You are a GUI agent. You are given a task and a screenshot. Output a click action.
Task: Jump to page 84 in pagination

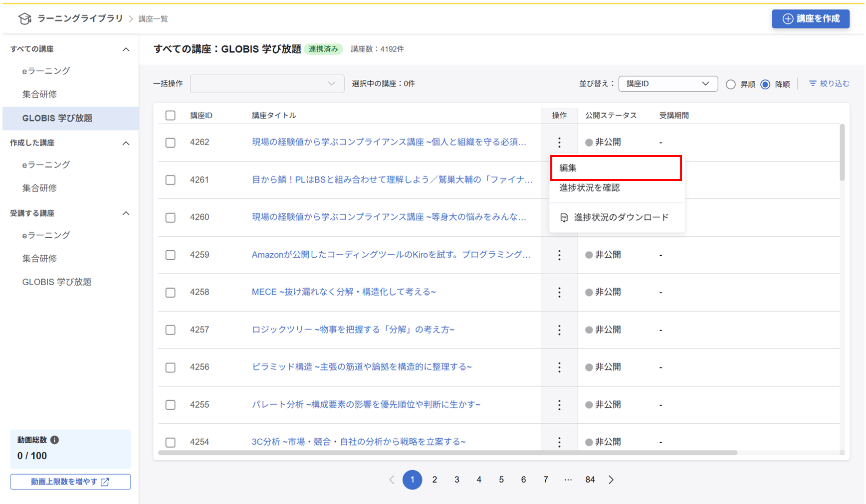[x=590, y=480]
